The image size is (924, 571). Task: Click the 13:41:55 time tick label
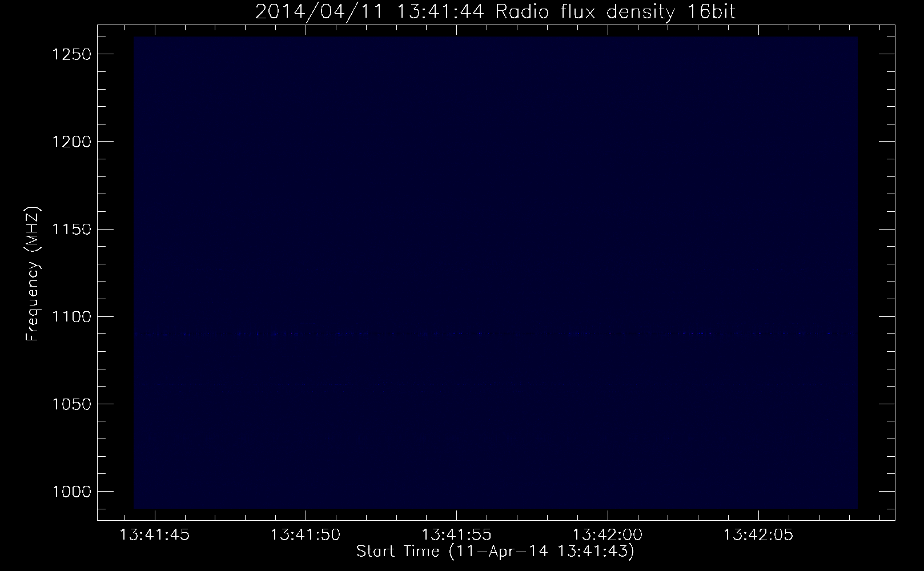(x=456, y=535)
